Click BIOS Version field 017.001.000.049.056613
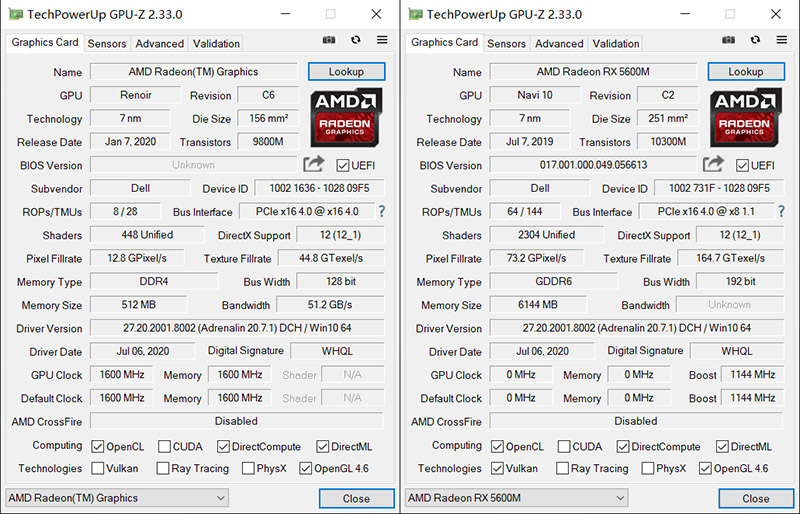This screenshot has height=514, width=800. [593, 165]
